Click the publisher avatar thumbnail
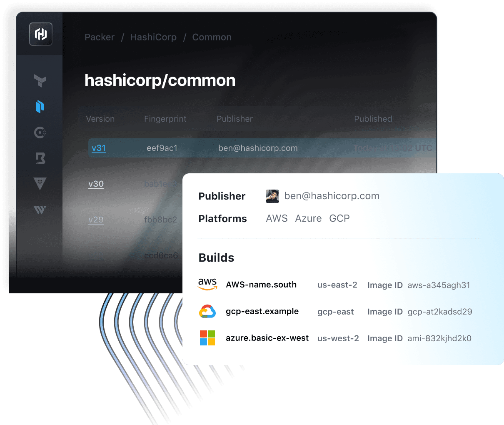Screen dimensions: 504x425 coord(272,196)
